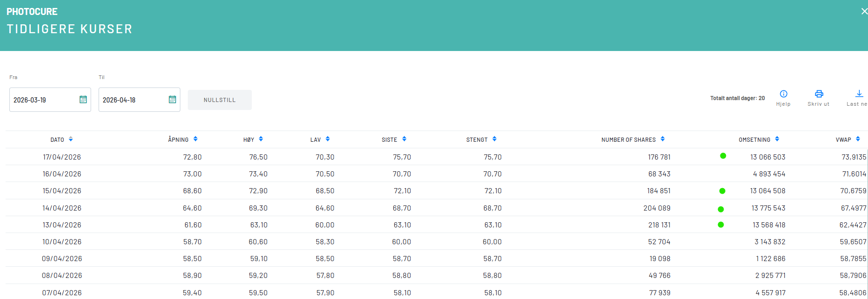Click the OMSETNING column header
868x299 pixels.
tap(754, 140)
